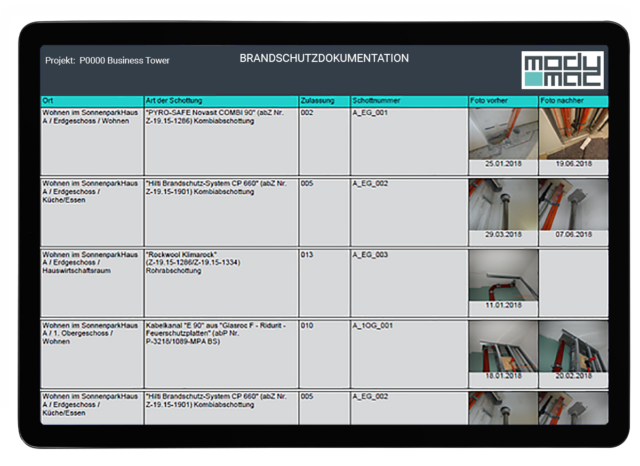Open the before photo dated 11.01.2018
640x466 pixels.
tap(503, 275)
